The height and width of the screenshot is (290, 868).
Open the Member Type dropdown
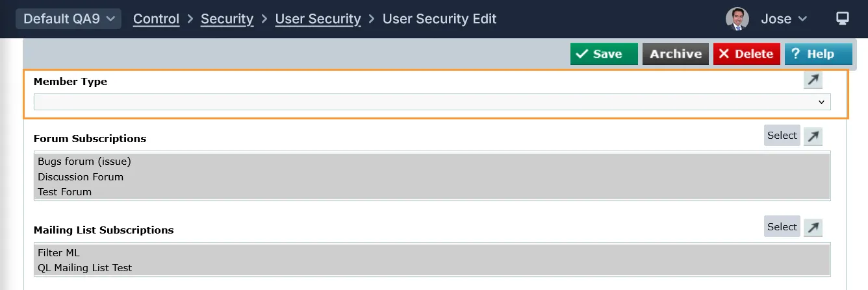click(432, 102)
